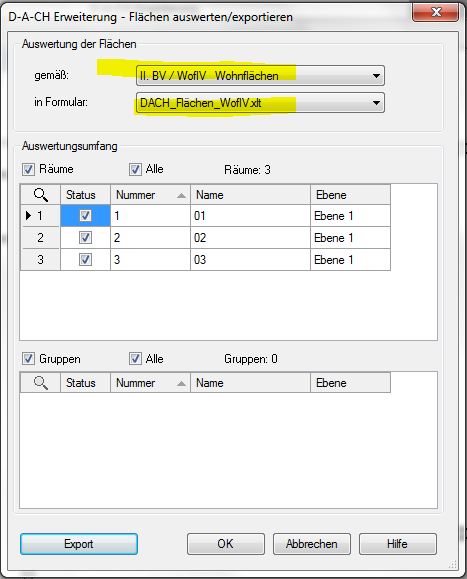The width and height of the screenshot is (467, 579).
Task: Select row header number 2 in rooms table
Action: click(40, 237)
